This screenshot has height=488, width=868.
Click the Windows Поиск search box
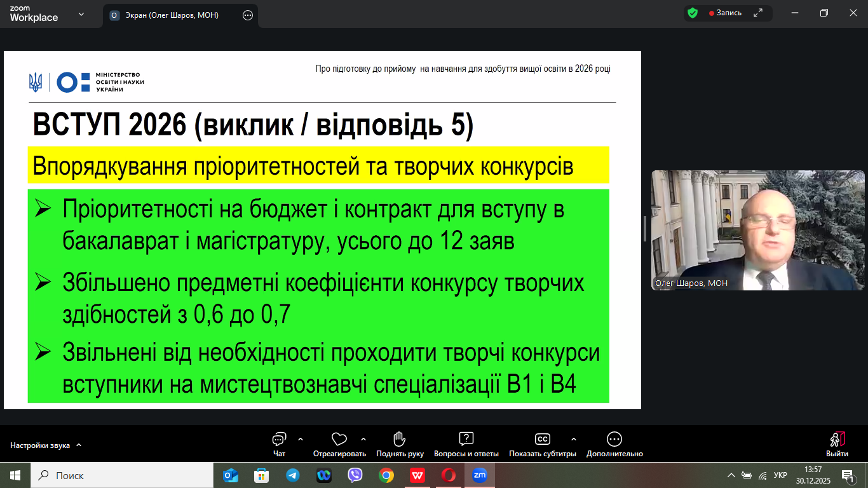click(x=122, y=475)
